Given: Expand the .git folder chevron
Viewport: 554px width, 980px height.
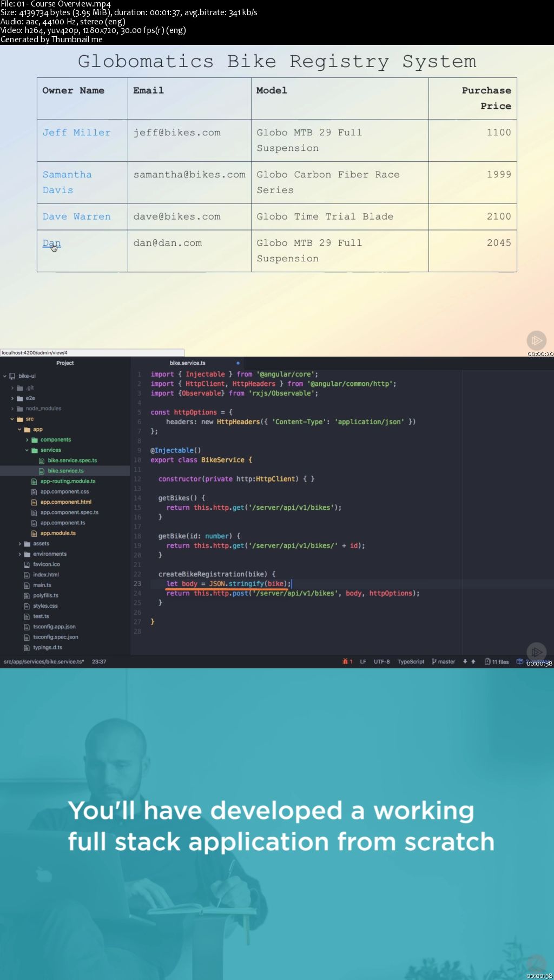Looking at the screenshot, I should point(12,388).
